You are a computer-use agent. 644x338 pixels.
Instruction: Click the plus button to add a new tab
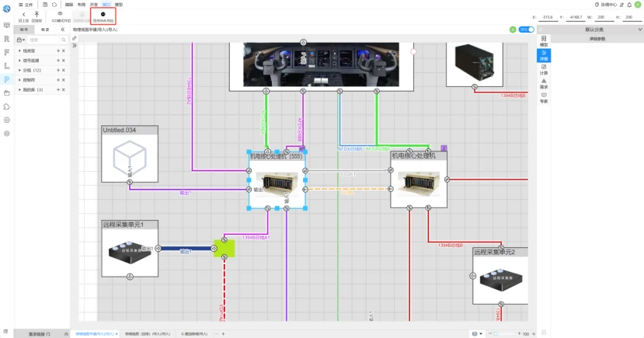pyautogui.click(x=224, y=334)
